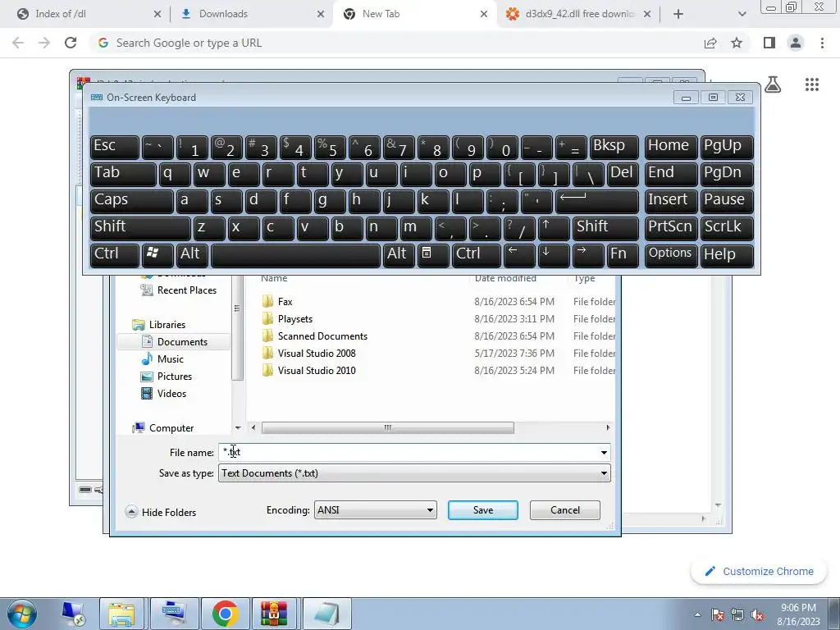Open a new tab with plus icon
Viewport: 840px width, 630px height.
coord(678,14)
